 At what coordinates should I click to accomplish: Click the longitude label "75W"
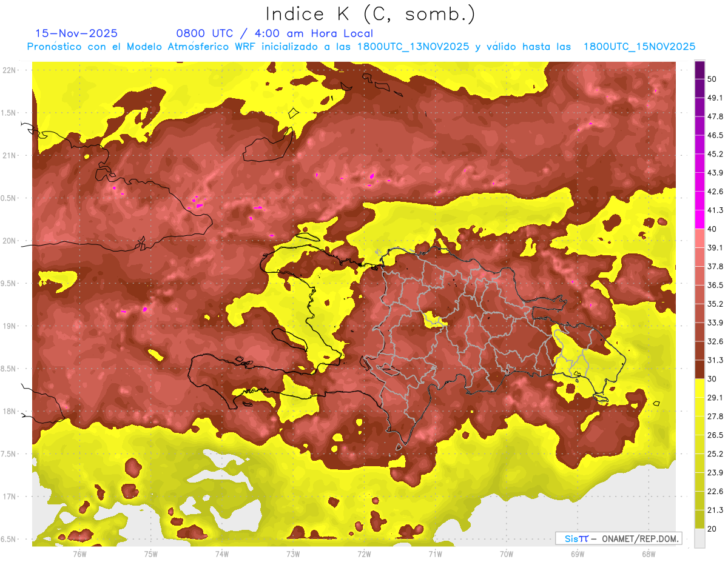tap(151, 554)
